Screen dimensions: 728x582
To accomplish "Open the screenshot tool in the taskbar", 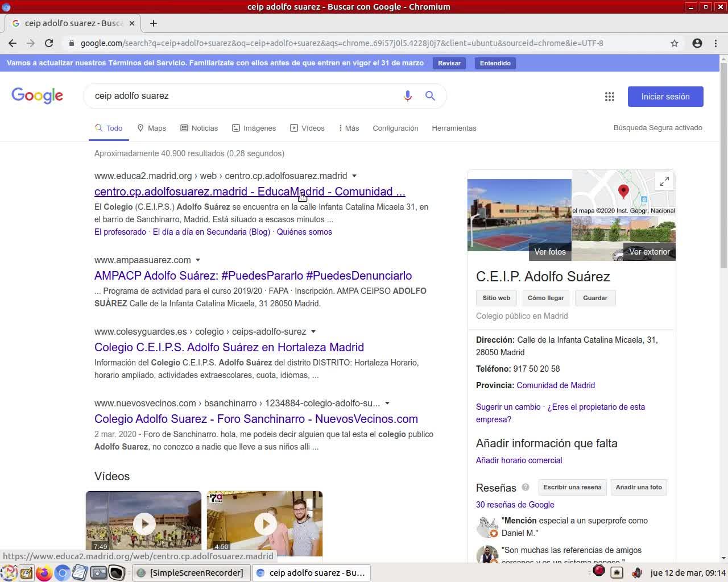I will (x=98, y=573).
